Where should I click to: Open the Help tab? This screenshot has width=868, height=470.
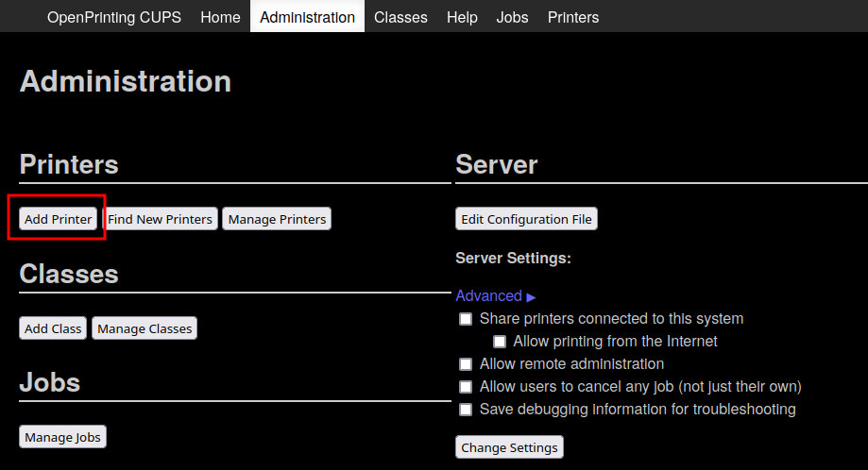pyautogui.click(x=462, y=17)
